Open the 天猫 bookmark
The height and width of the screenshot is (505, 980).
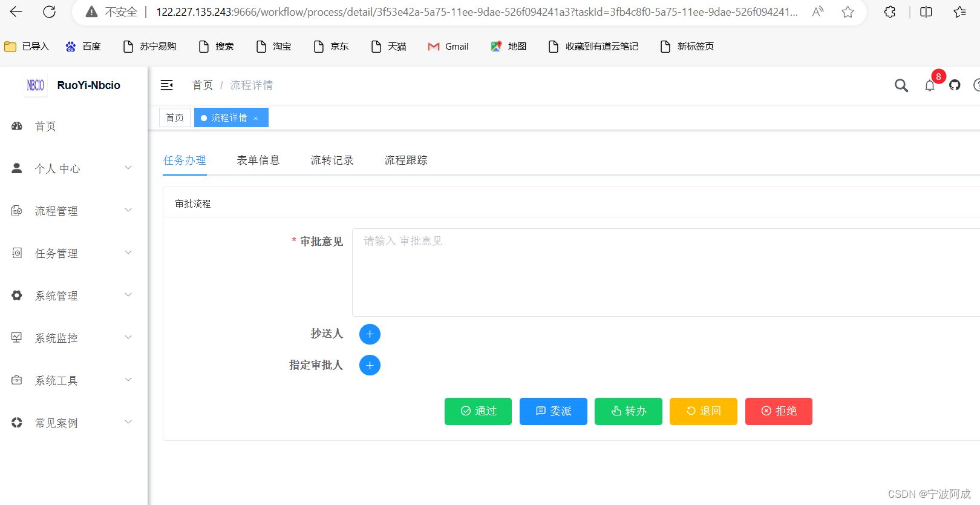click(389, 47)
